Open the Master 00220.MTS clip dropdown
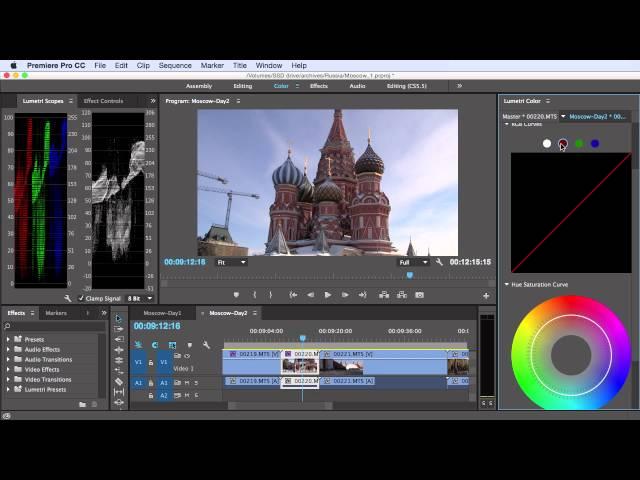The image size is (640, 480). (563, 116)
